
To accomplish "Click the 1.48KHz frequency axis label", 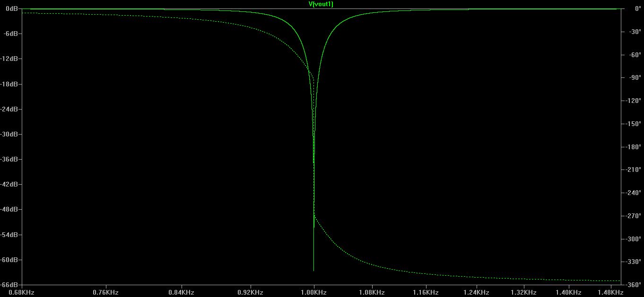I will click(x=611, y=293).
